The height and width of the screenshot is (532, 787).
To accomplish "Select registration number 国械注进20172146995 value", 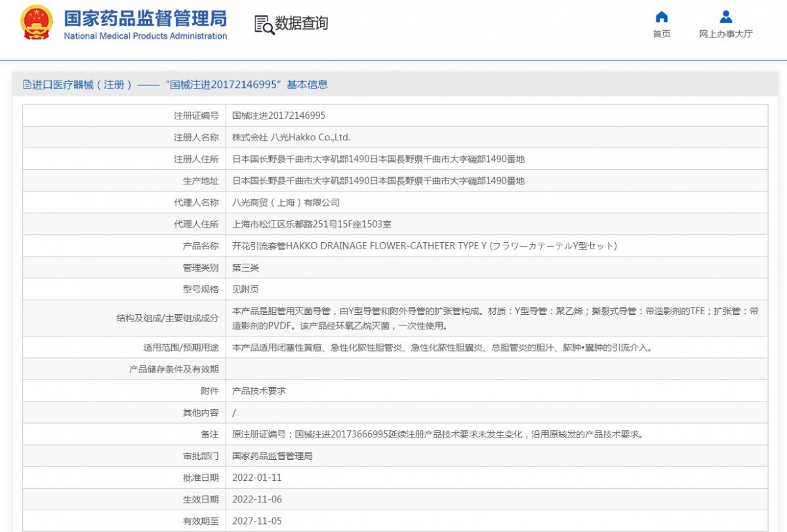I will point(279,115).
